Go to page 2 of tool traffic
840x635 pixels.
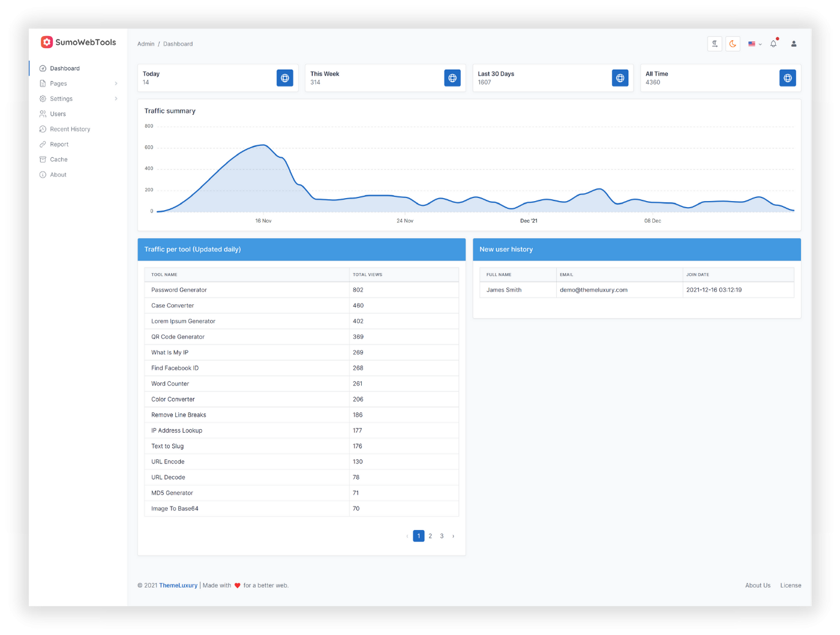(430, 536)
